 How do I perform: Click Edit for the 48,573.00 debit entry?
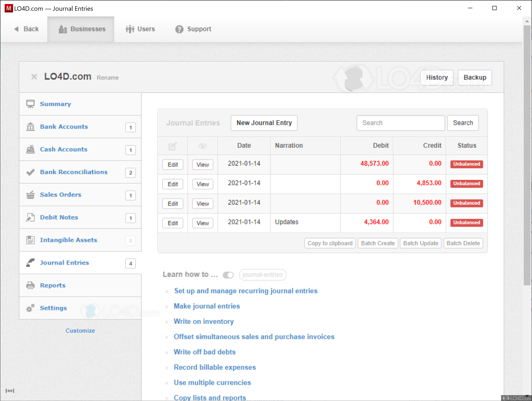(x=173, y=165)
